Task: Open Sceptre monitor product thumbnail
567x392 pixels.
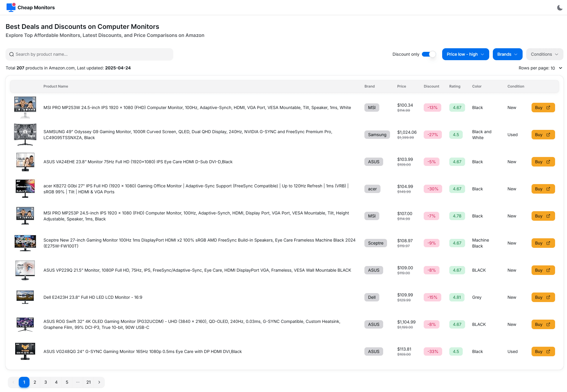Action: pyautogui.click(x=25, y=243)
